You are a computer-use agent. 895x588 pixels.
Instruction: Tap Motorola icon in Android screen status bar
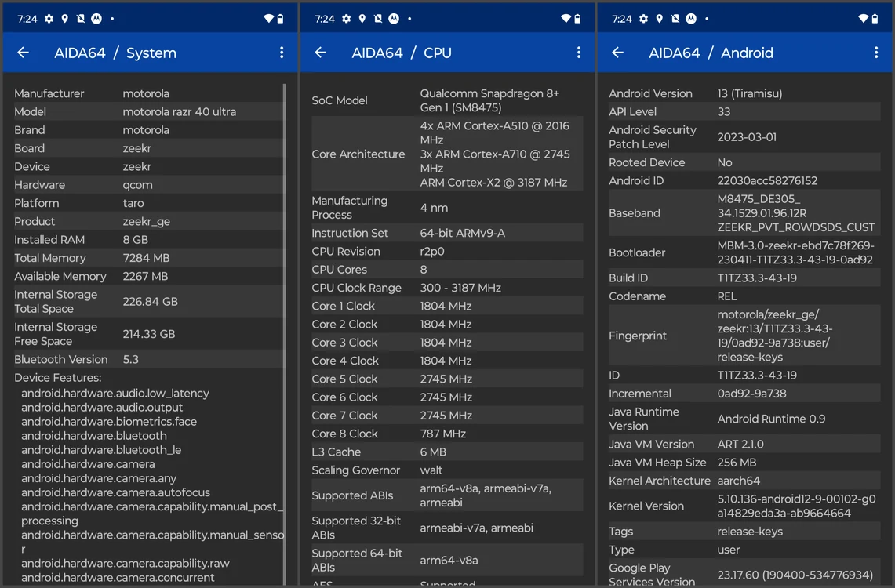coord(691,19)
